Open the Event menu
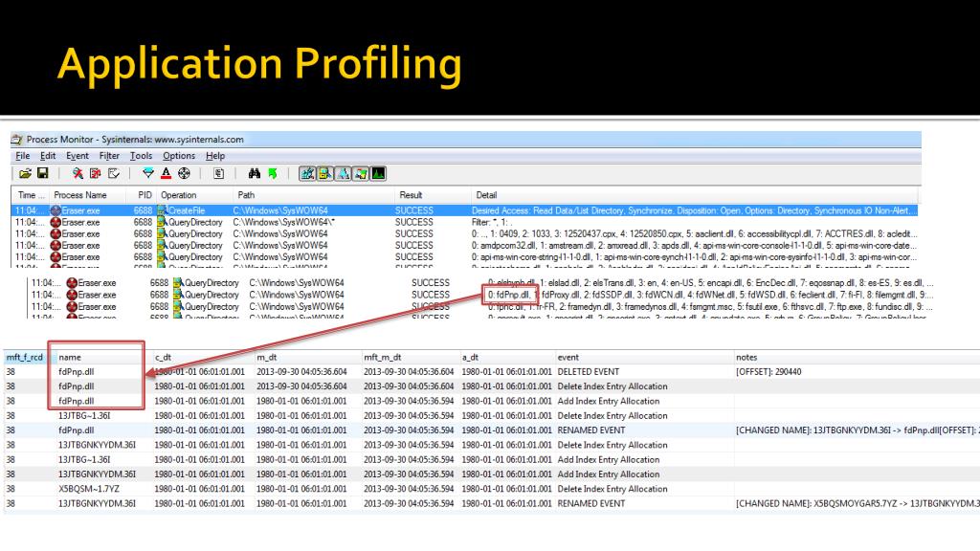This screenshot has height=551, width=980. [77, 156]
